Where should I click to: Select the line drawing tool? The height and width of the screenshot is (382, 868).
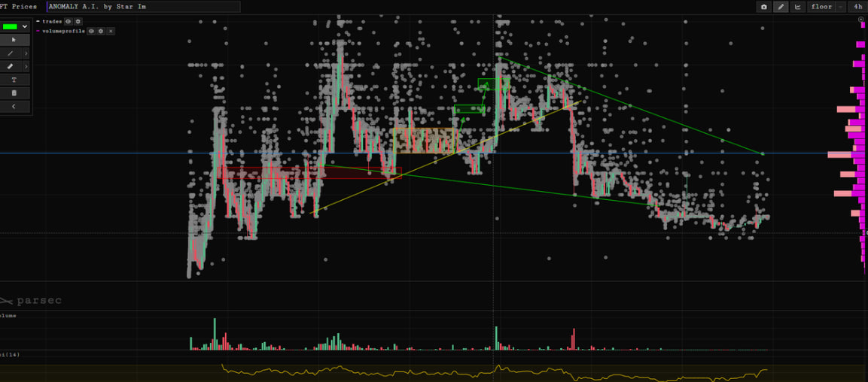(11, 53)
